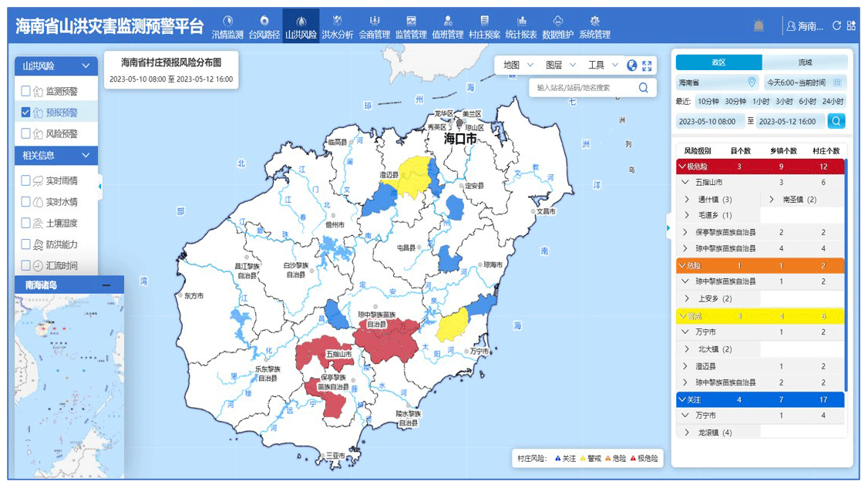Toggle fullscreen map view icon
This screenshot has width=868, height=488.
648,66
